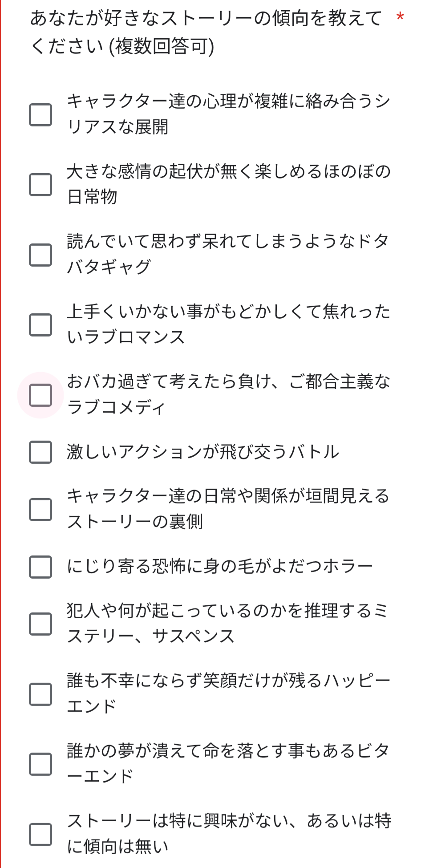The image size is (429, 868).
Task: Tick the ミステリー、サスペンス checkbox
Action: click(40, 624)
